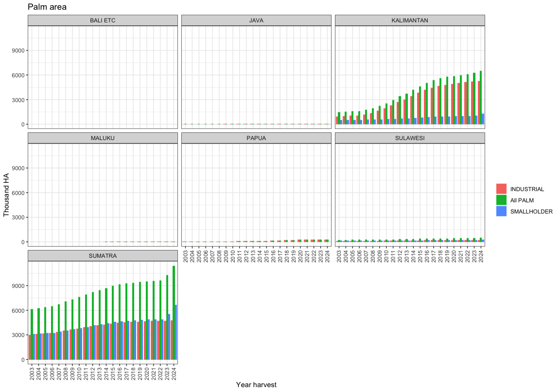Viewport: 560px width, 392px height.
Task: Select the PAPUA panel header
Action: tap(256, 138)
